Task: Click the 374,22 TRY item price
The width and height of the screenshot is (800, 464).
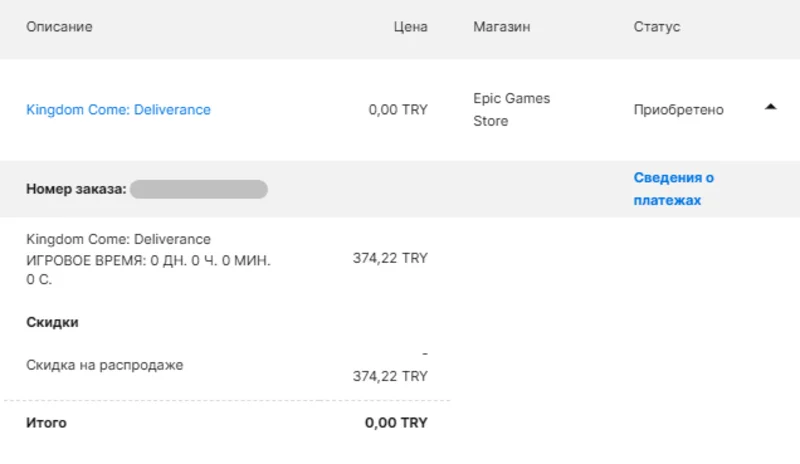Action: [x=390, y=258]
